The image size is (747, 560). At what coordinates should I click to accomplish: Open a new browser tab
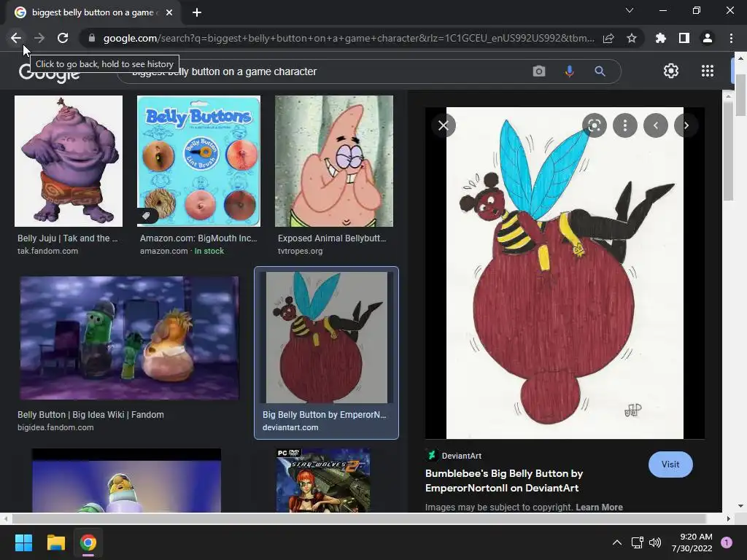[x=197, y=12]
